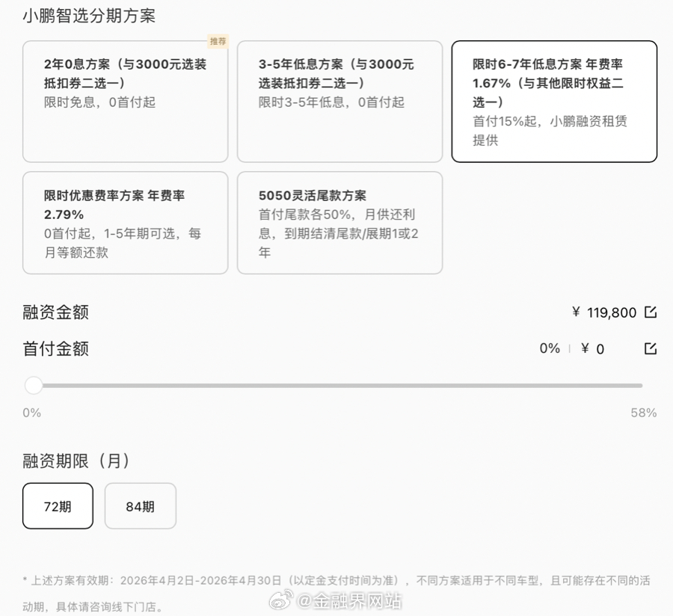Image resolution: width=673 pixels, height=616 pixels.
Task: Click the 推荐 badge on the first plan
Action: [x=218, y=41]
